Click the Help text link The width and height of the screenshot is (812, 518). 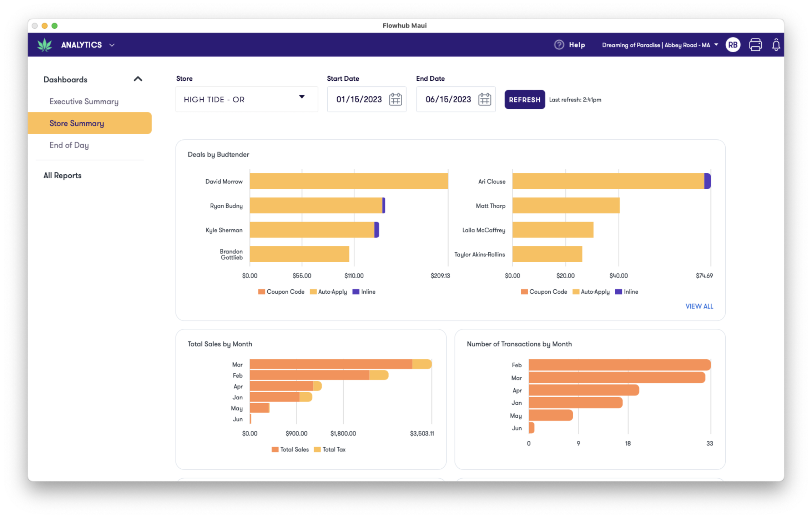[577, 45]
